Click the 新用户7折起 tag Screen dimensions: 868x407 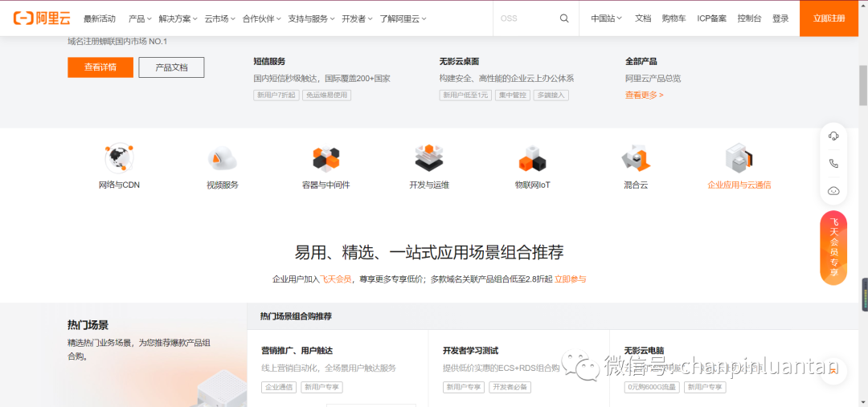click(276, 95)
